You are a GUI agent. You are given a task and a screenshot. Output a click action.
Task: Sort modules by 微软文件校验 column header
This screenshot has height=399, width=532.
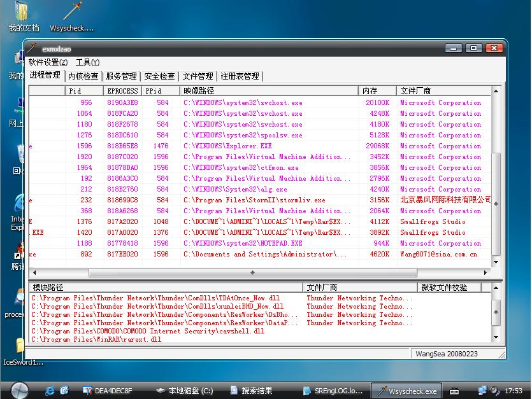point(449,288)
